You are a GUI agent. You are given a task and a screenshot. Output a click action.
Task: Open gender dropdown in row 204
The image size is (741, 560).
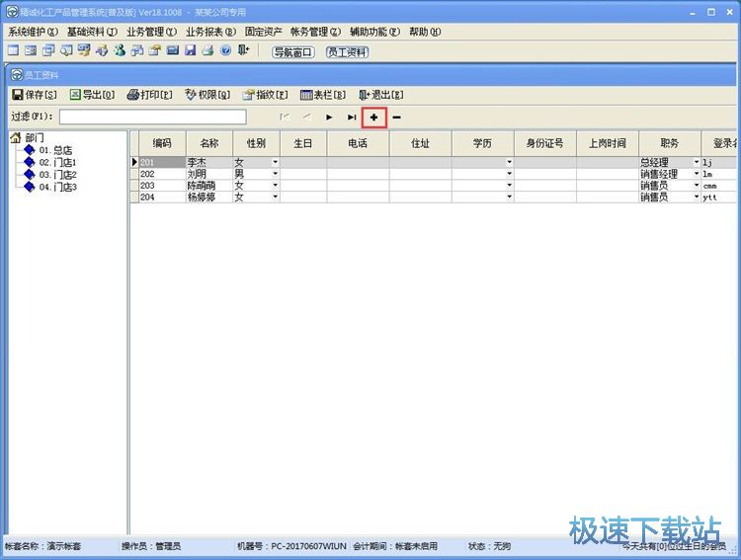pyautogui.click(x=275, y=197)
